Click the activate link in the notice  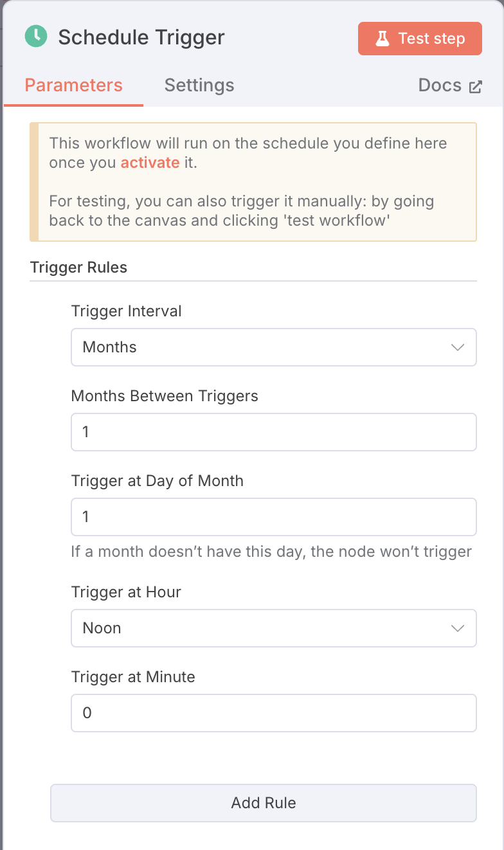point(150,163)
